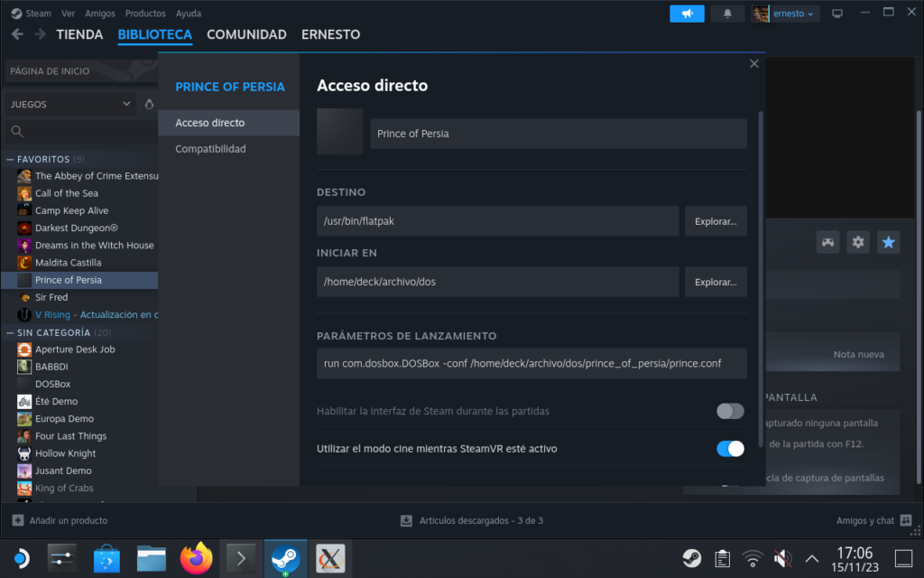Collapse the Sin Categoría section
Screen dimensions: 924x578
tap(11, 332)
